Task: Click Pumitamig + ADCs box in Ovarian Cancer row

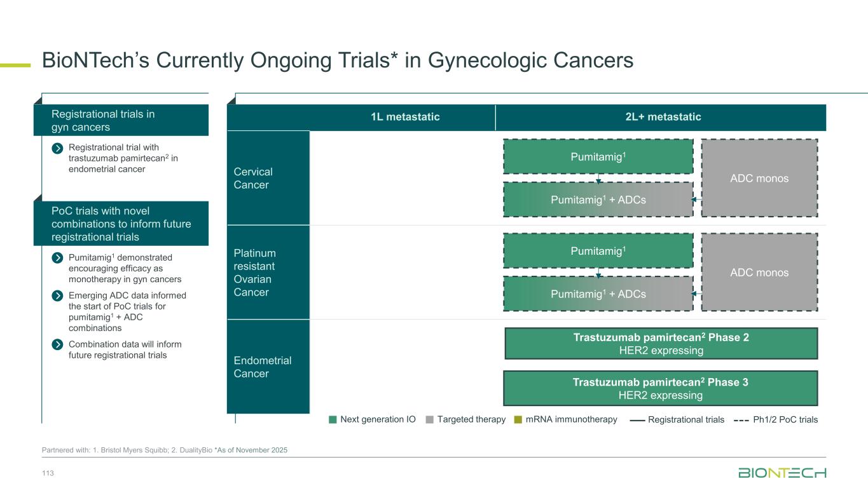Action: point(598,294)
